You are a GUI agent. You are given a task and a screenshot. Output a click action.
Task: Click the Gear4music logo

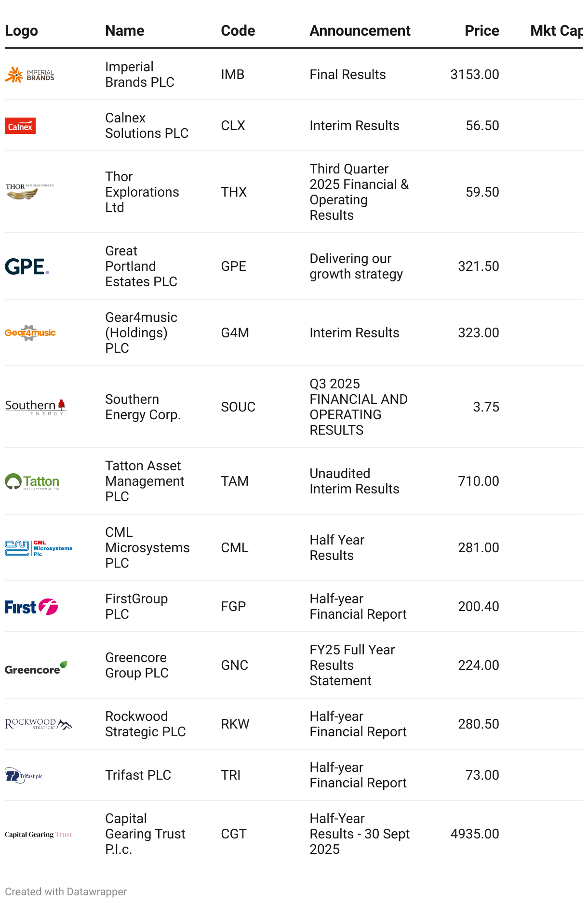coord(30,332)
